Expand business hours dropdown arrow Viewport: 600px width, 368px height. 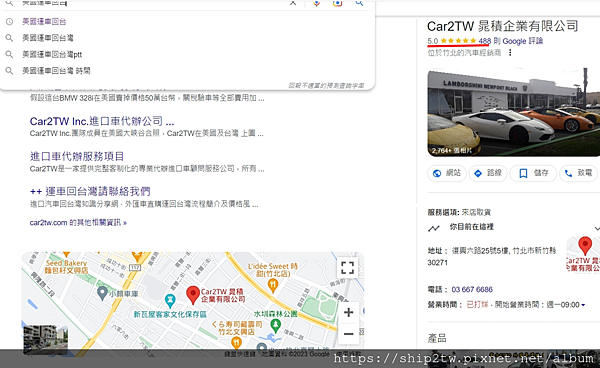point(583,305)
